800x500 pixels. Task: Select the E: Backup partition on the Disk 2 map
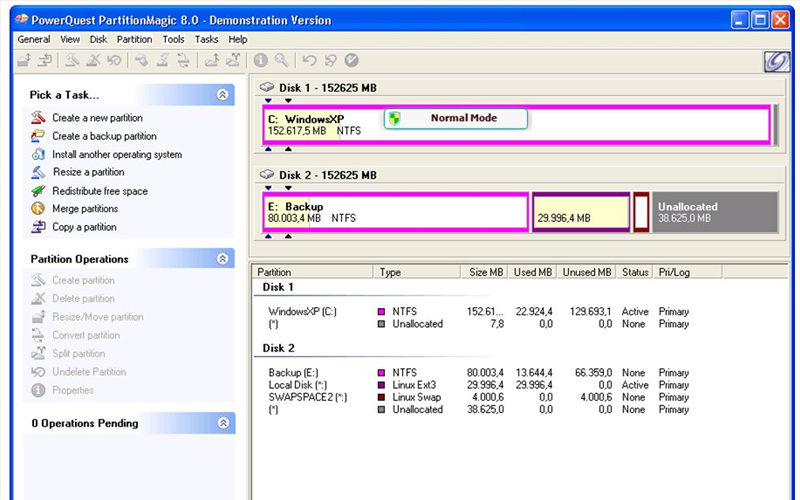(395, 212)
